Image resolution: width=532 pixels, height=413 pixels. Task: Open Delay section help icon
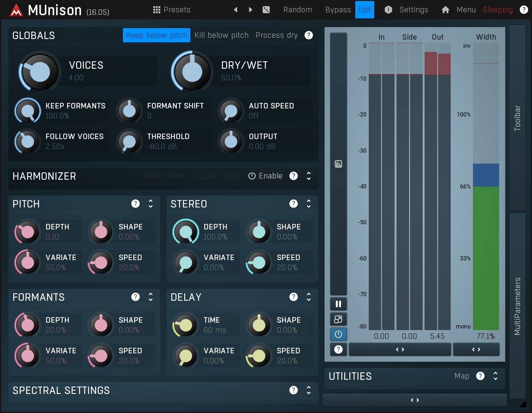point(294,297)
